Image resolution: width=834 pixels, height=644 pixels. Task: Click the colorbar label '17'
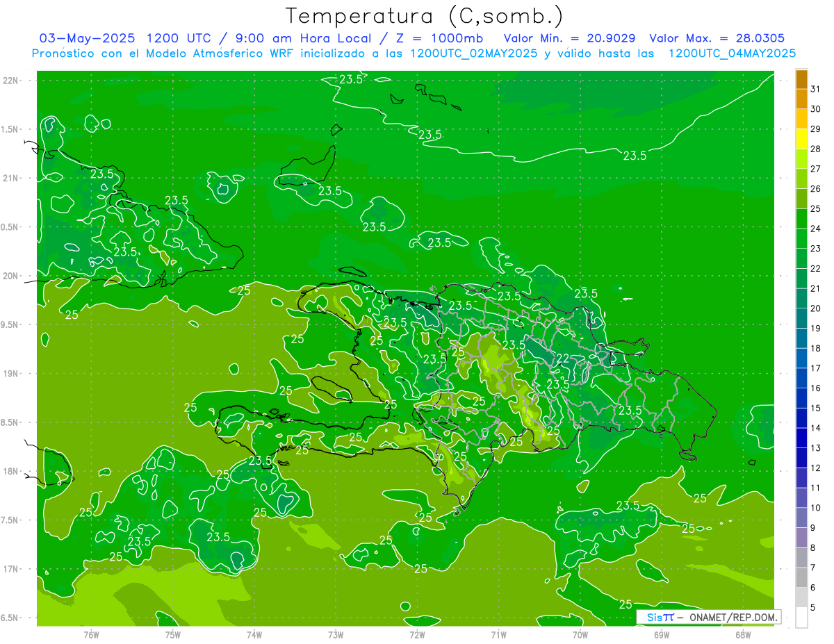click(x=815, y=368)
